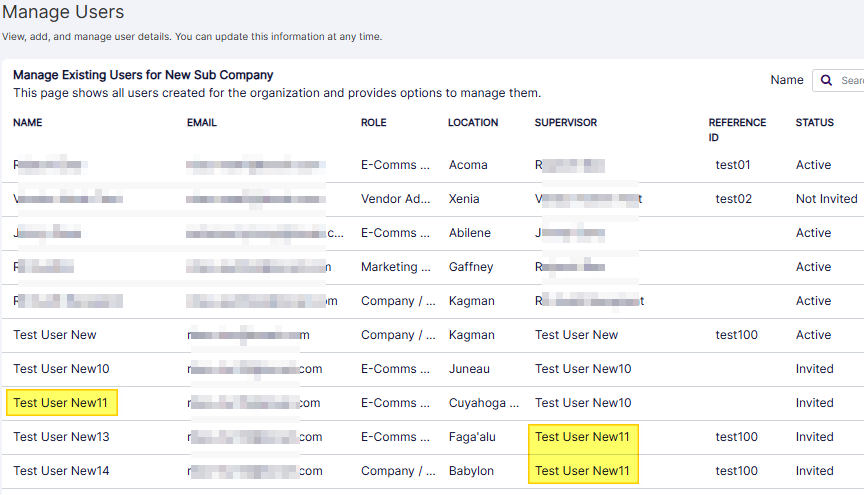Sort by the STATUS column header
The width and height of the screenshot is (864, 495).
tap(814, 122)
